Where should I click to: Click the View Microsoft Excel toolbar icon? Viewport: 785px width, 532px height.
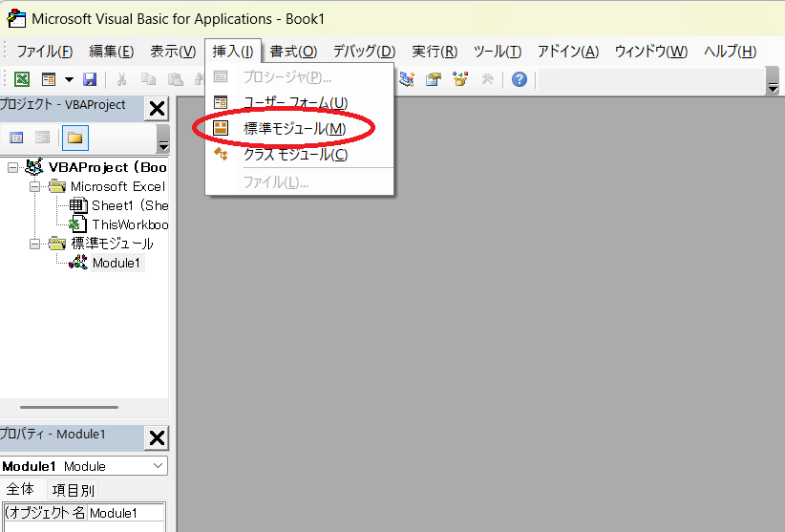pyautogui.click(x=21, y=79)
